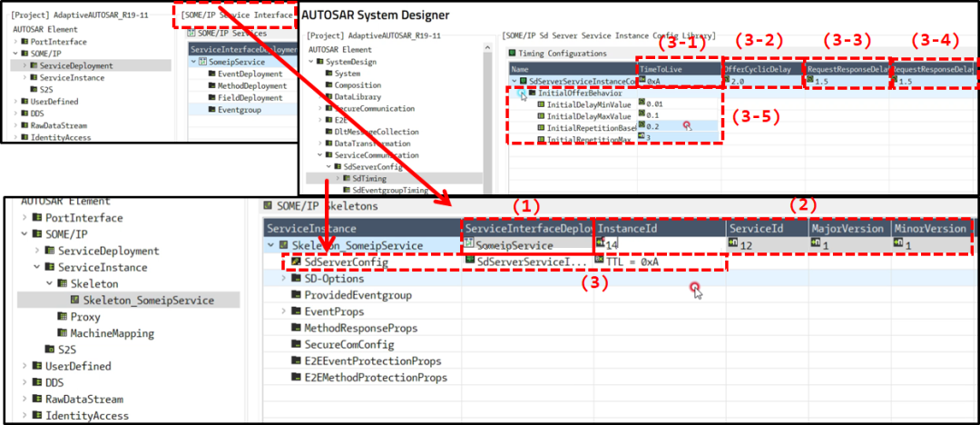Click the System Designer tree scrollbar up arrow
Viewport: 980px width, 425px height.
(x=488, y=49)
